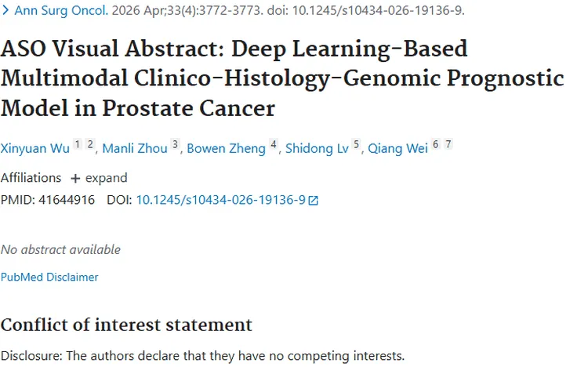Select author Shidong Lv
This screenshot has width=588, height=392.
317,148
